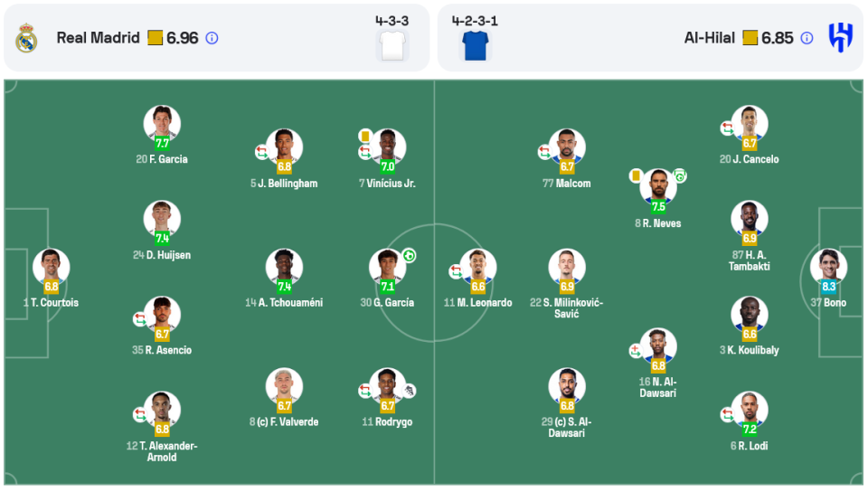Select T. Courtois's player photo
The width and height of the screenshot is (868, 492).
click(x=51, y=265)
